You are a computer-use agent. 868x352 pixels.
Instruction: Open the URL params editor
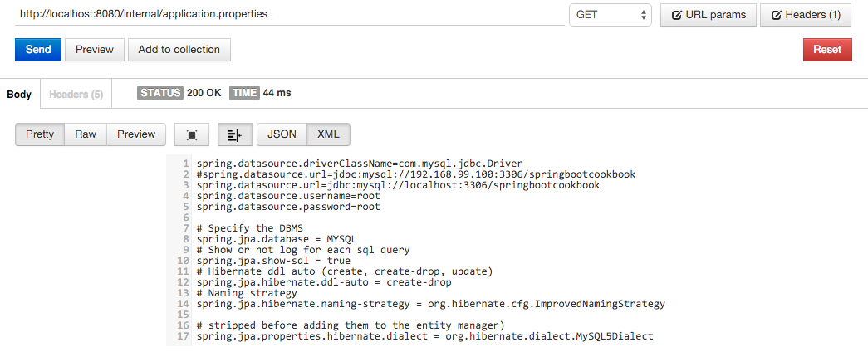[709, 15]
